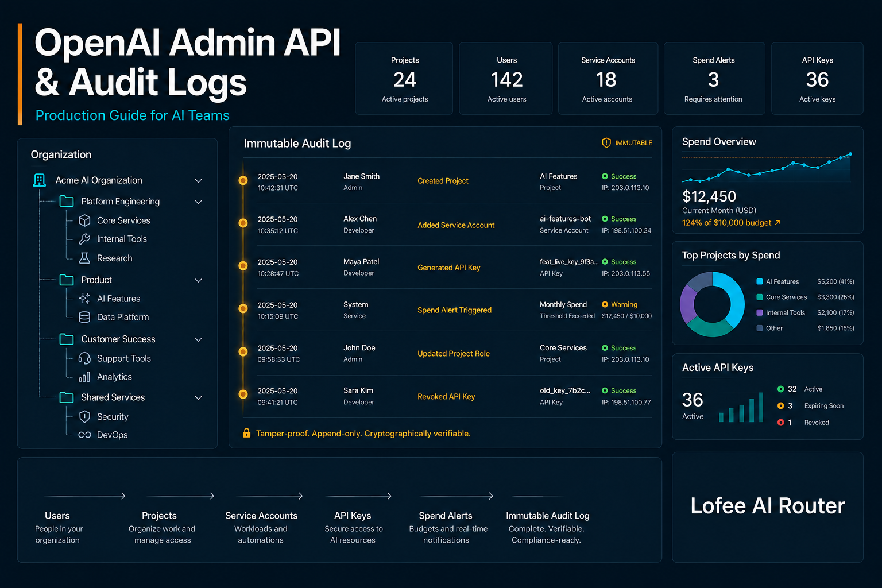Click the success icon in Revoked API Key row
882x588 pixels.
click(x=605, y=390)
